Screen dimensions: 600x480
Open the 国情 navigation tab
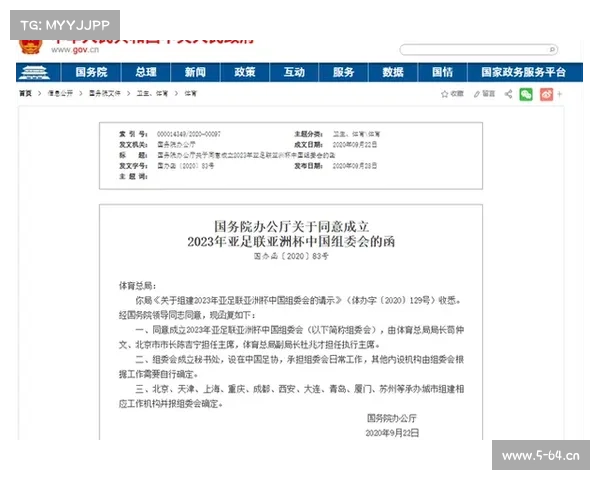(442, 73)
